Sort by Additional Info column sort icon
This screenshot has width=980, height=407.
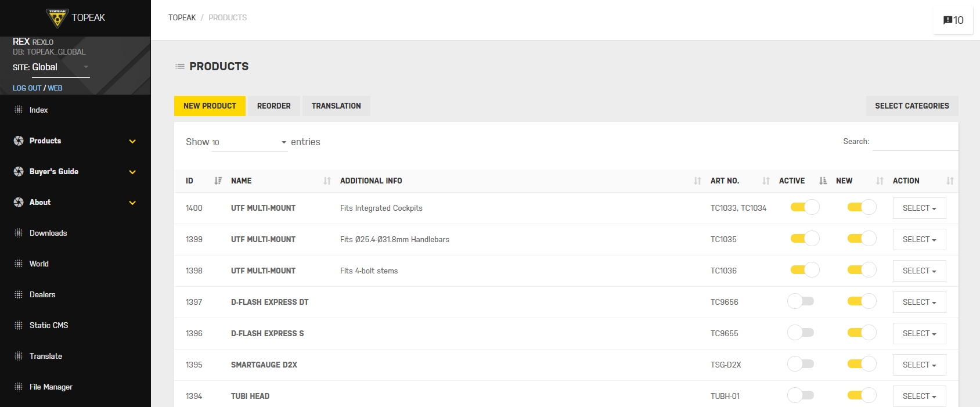click(697, 181)
